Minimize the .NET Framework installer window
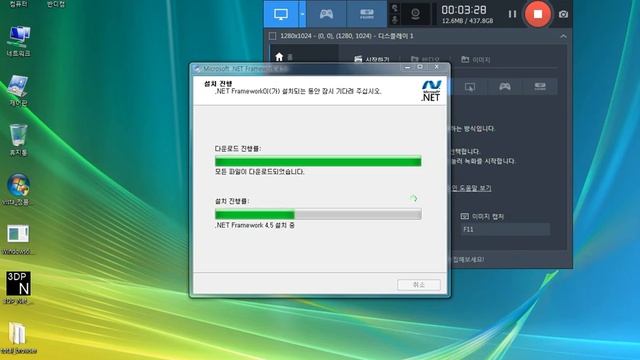Viewport: 640px width, 360px height. [x=407, y=67]
